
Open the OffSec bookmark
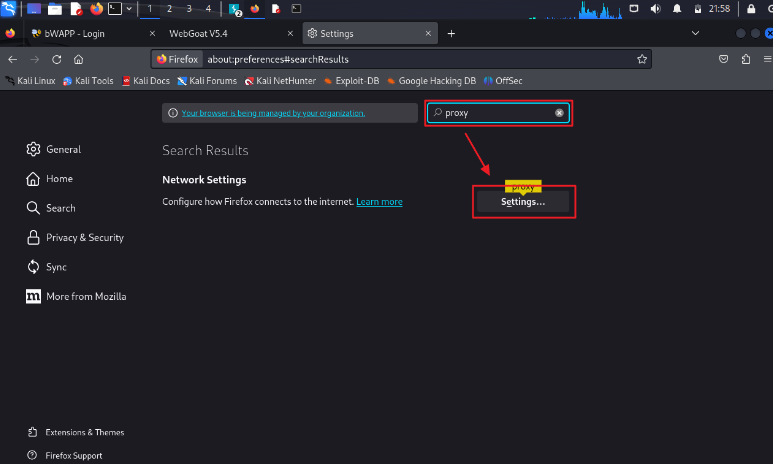click(x=503, y=81)
